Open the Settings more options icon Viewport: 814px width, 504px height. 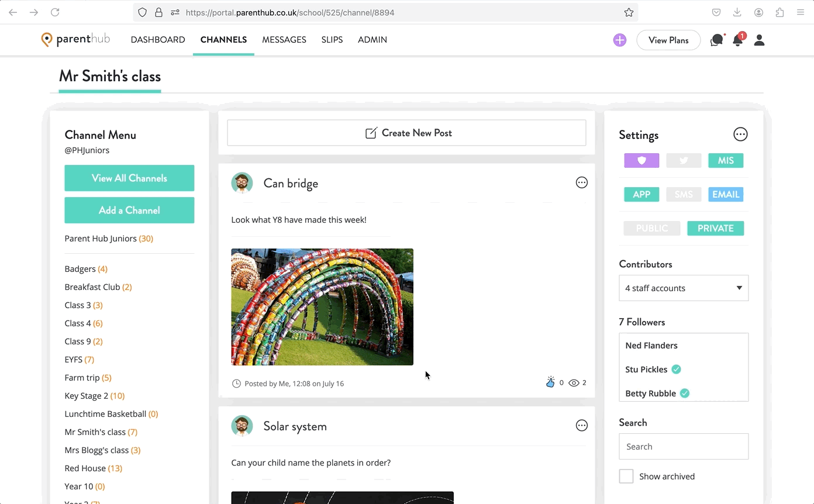point(740,134)
